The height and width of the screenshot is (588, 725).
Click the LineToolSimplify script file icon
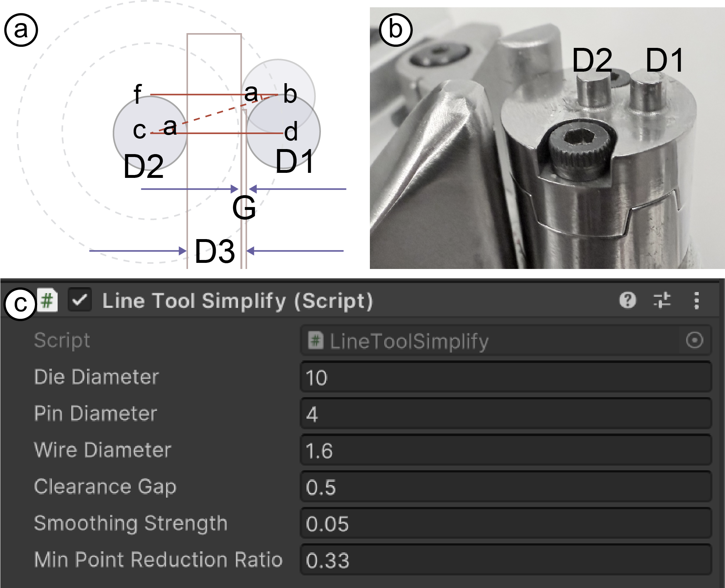pyautogui.click(x=315, y=341)
